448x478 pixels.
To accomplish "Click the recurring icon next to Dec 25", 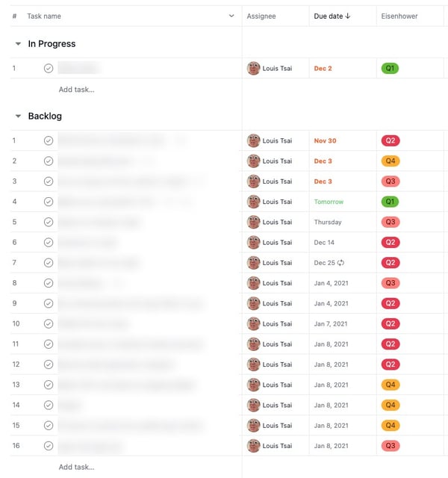I will (x=340, y=263).
